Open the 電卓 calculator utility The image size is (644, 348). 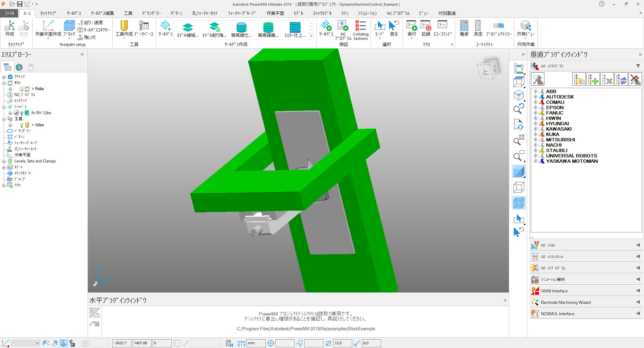point(464,28)
